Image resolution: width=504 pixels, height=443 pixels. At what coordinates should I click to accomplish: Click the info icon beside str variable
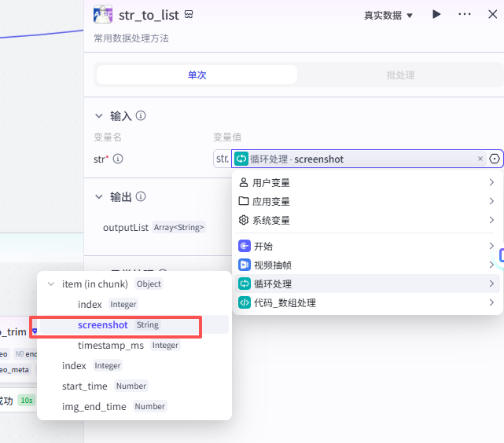[118, 159]
